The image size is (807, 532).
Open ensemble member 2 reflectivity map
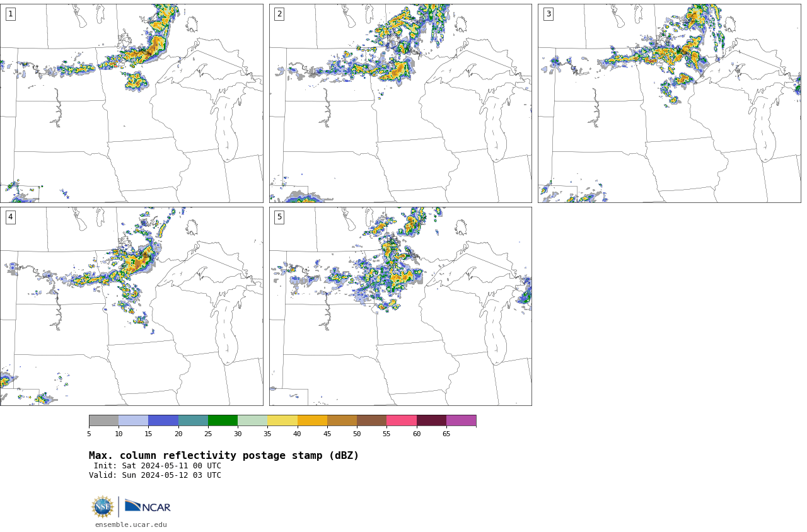click(400, 103)
